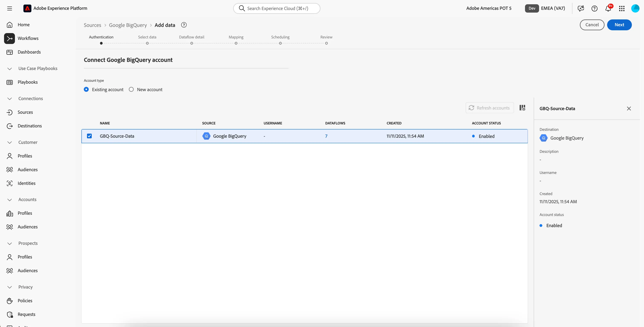The image size is (644, 327).
Task: Collapse the Privacy section
Action: [10, 287]
